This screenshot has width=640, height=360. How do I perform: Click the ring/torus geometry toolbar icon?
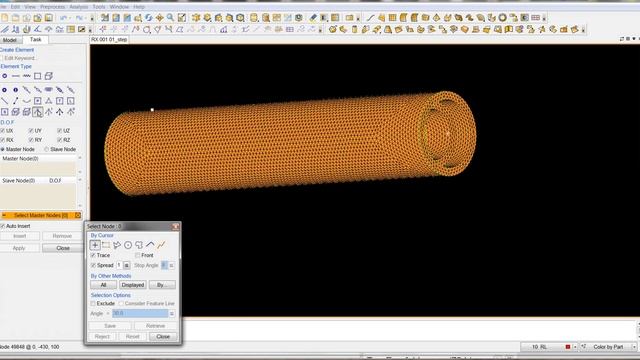pos(502,18)
